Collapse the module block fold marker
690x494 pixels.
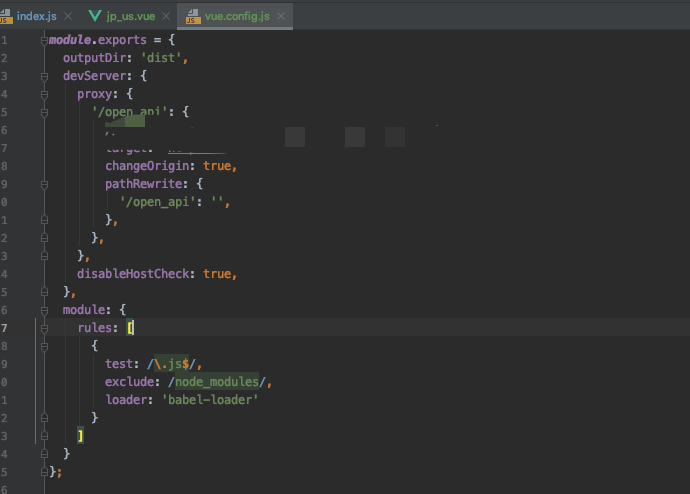(44, 311)
